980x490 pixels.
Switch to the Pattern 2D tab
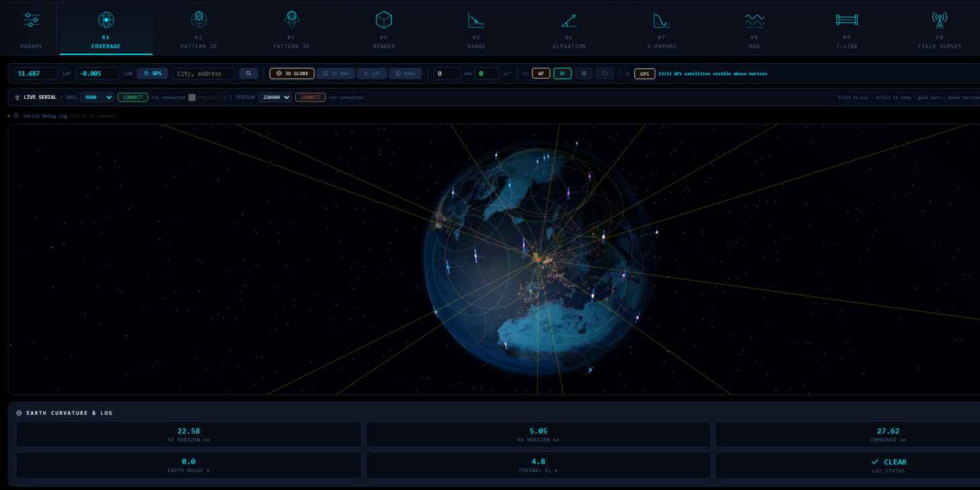pyautogui.click(x=198, y=30)
